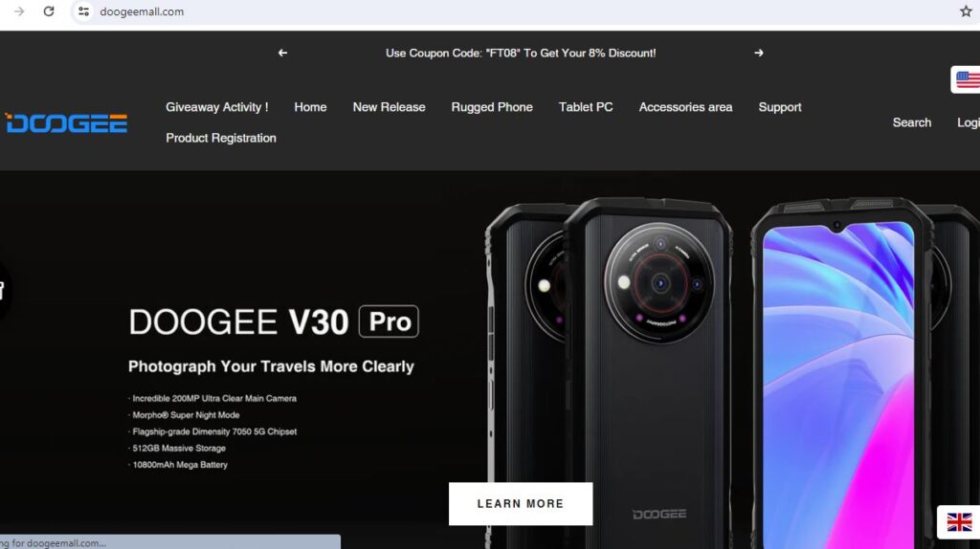The image size is (980, 549).
Task: Click the browser forward arrow
Action: pos(19,11)
